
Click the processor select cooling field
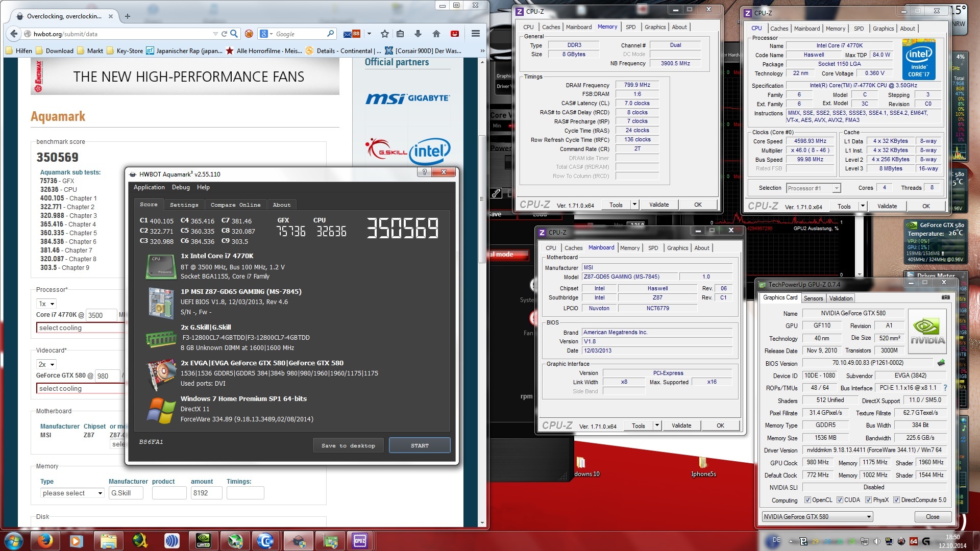tap(80, 328)
